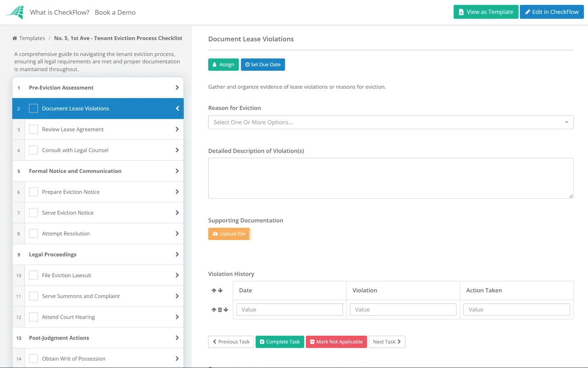Image resolution: width=588 pixels, height=368 pixels.
Task: Delete the Violation History row via trash icon
Action: click(220, 310)
